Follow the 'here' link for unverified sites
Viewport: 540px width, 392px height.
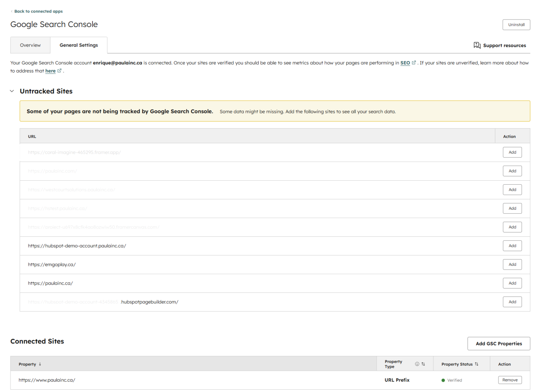tap(50, 71)
